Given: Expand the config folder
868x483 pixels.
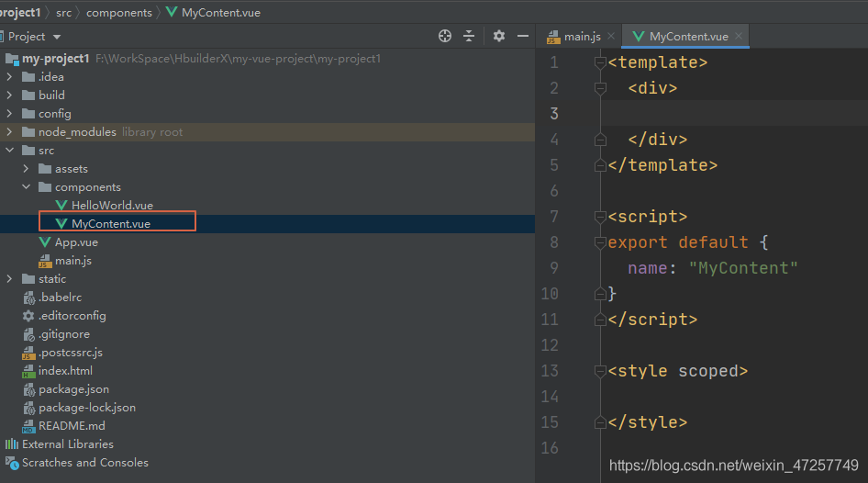Looking at the screenshot, I should (9, 114).
